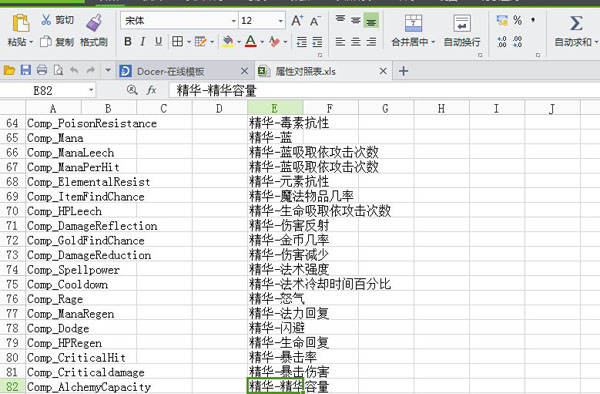Select column A header

coord(53,109)
